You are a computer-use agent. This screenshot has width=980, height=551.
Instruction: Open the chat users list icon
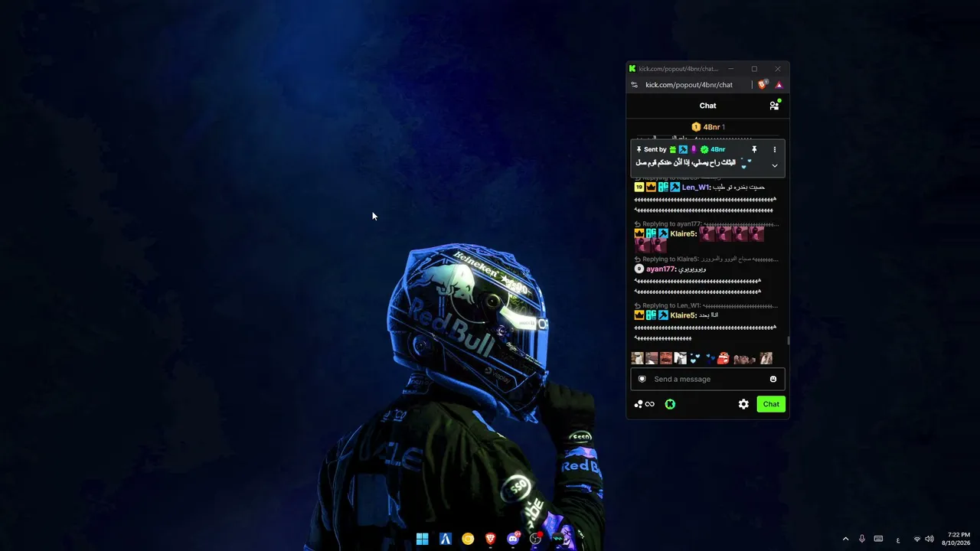coord(774,106)
